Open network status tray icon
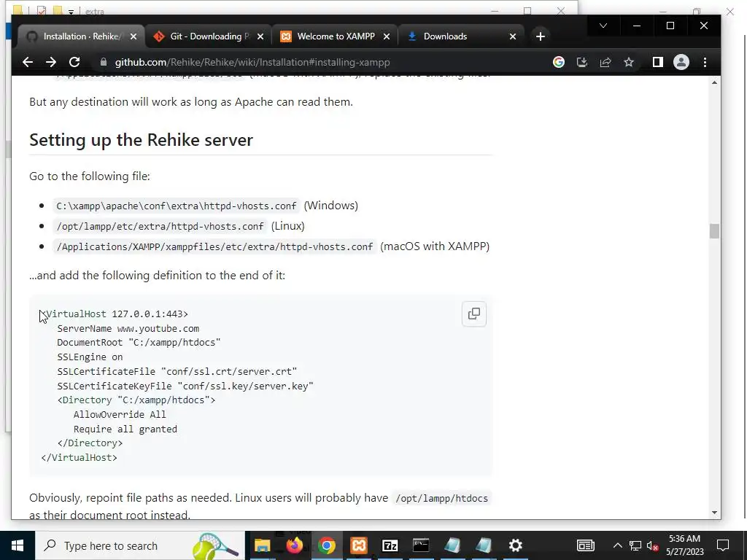This screenshot has width=747, height=560. [635, 545]
